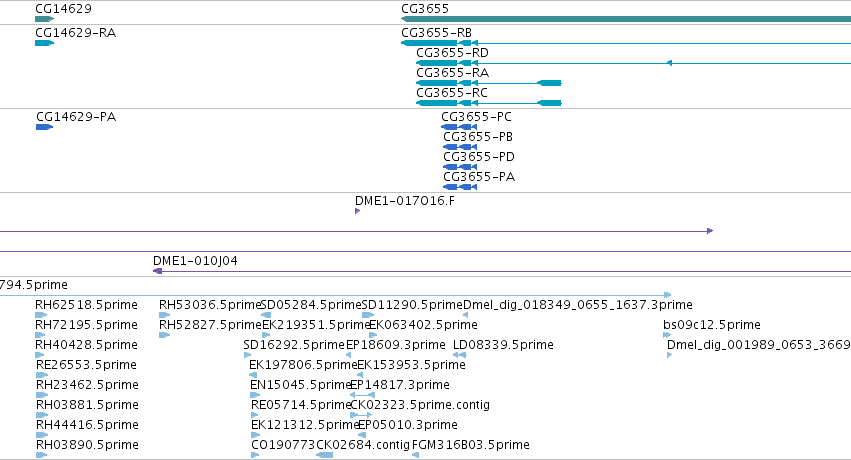The width and height of the screenshot is (851, 460).
Task: Click the CG3655-RB transcript label
Action: click(x=436, y=33)
